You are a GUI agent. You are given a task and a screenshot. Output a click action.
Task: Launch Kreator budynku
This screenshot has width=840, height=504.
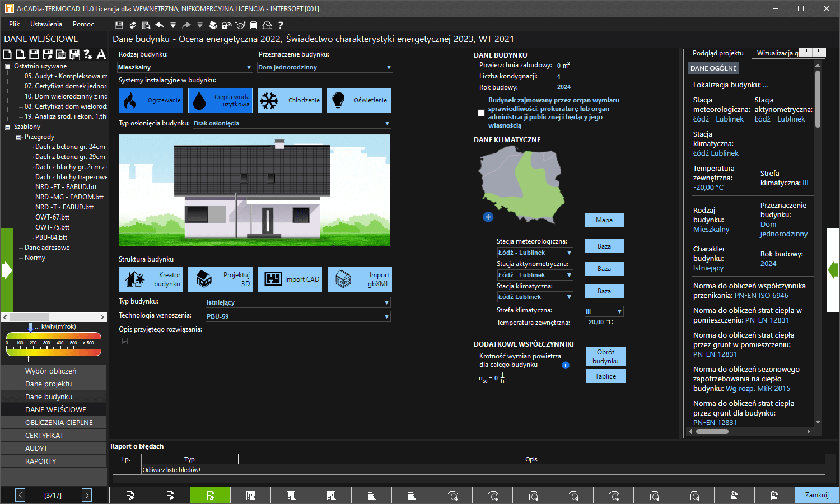pos(151,279)
